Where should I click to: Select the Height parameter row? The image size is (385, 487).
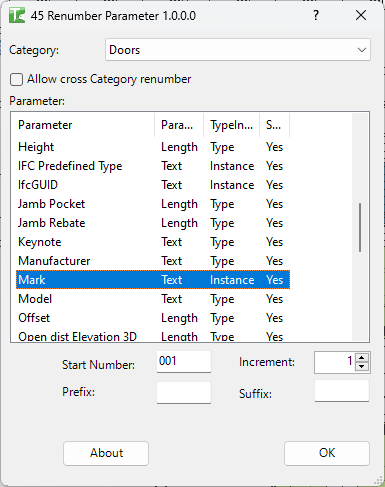pos(153,147)
